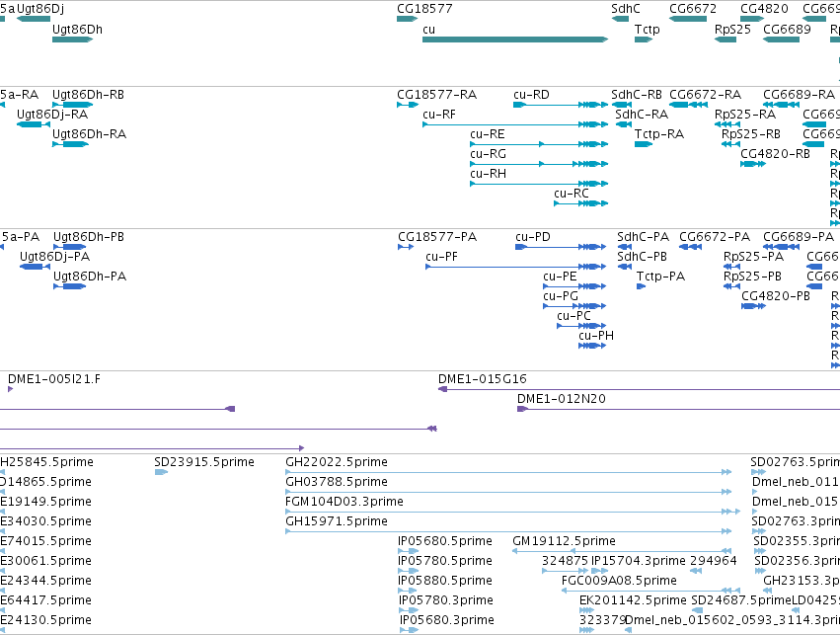Click Ugt86Dh-RA transcript label

pyautogui.click(x=89, y=134)
